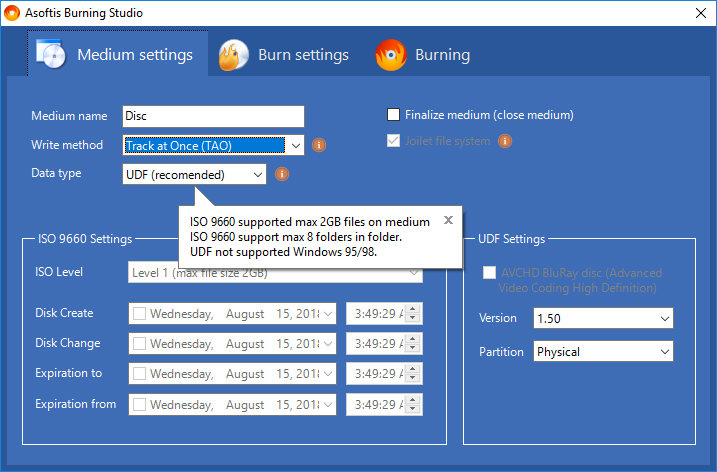Expand the UDF Version dropdown
This screenshot has width=717, height=472.
pyautogui.click(x=664, y=319)
